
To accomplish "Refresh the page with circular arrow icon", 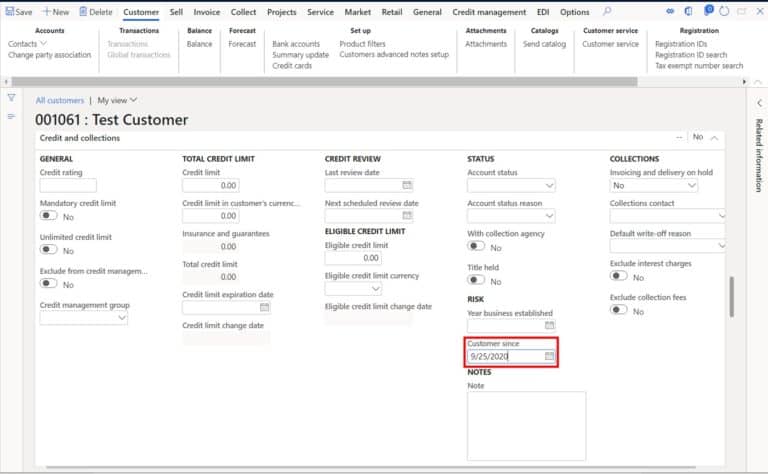I will (x=724, y=11).
